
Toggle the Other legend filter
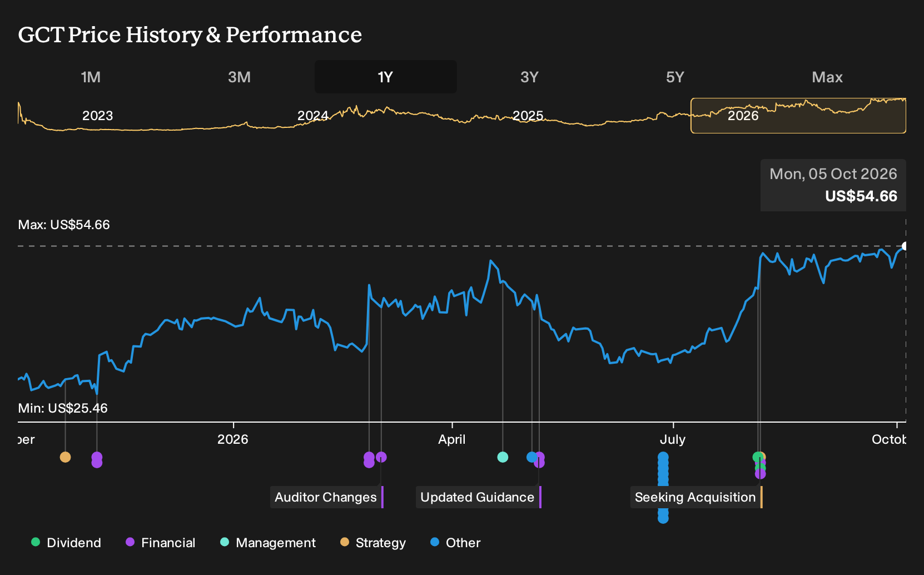click(x=455, y=542)
